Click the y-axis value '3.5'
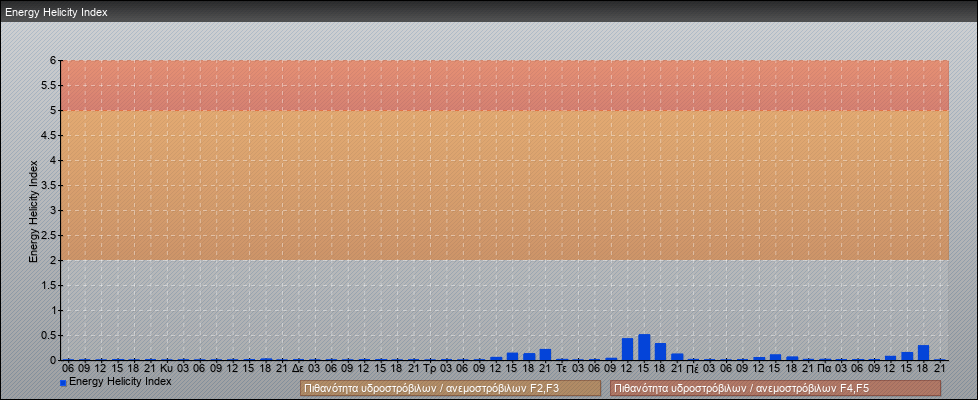The height and width of the screenshot is (400, 978). (x=49, y=185)
